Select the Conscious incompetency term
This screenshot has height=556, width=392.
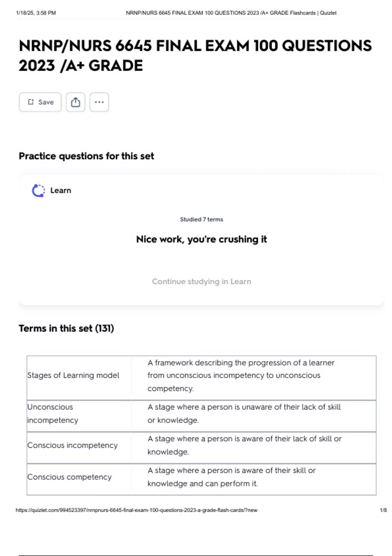72,445
